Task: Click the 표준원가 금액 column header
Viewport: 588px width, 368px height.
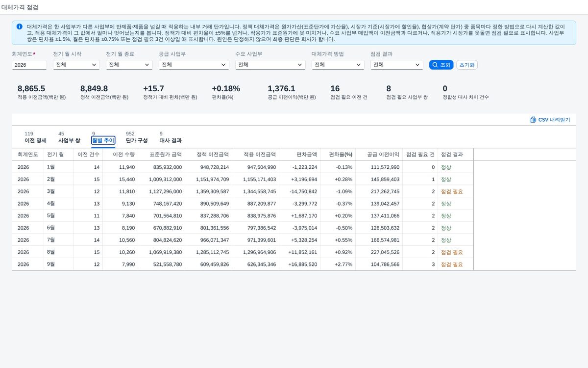Action: (x=162, y=155)
